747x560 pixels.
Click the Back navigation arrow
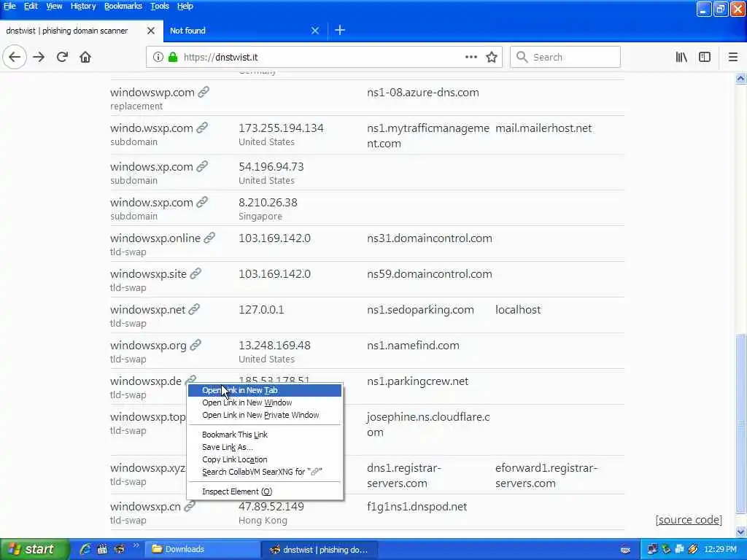click(x=15, y=57)
